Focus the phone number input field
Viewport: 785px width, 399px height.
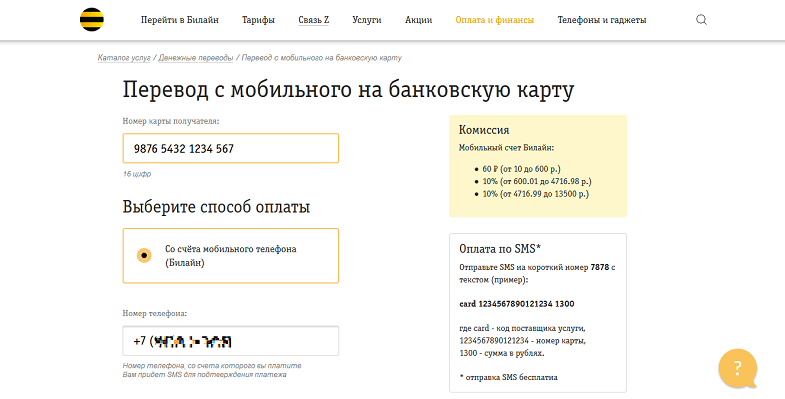click(231, 341)
